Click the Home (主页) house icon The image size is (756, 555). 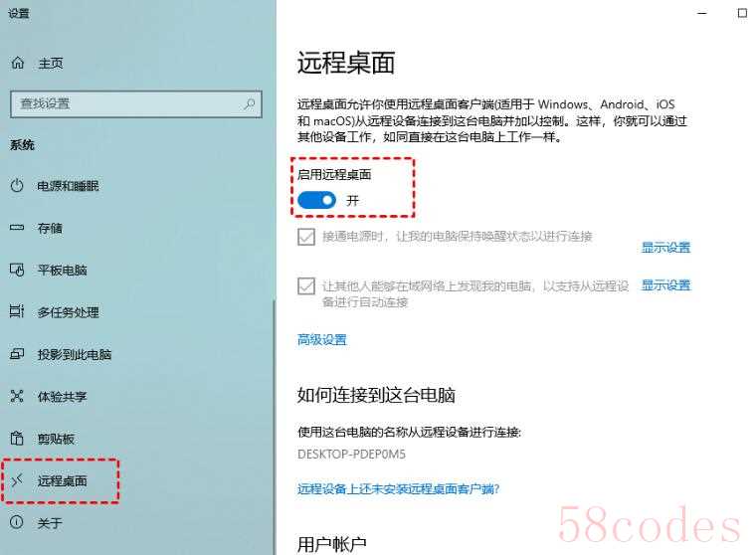pos(18,63)
